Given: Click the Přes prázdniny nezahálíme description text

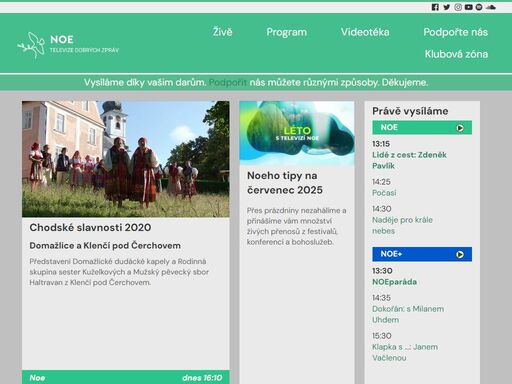Looking at the screenshot, I should click(297, 226).
